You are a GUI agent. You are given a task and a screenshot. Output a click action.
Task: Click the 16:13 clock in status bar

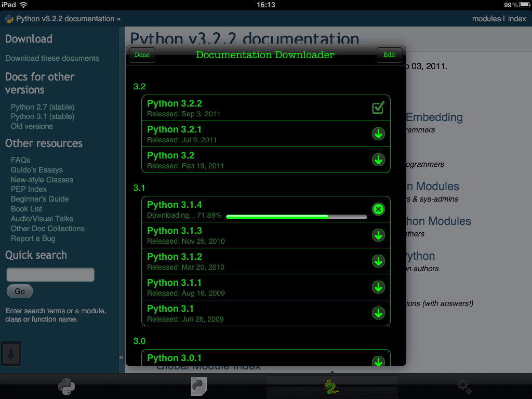coord(265,5)
